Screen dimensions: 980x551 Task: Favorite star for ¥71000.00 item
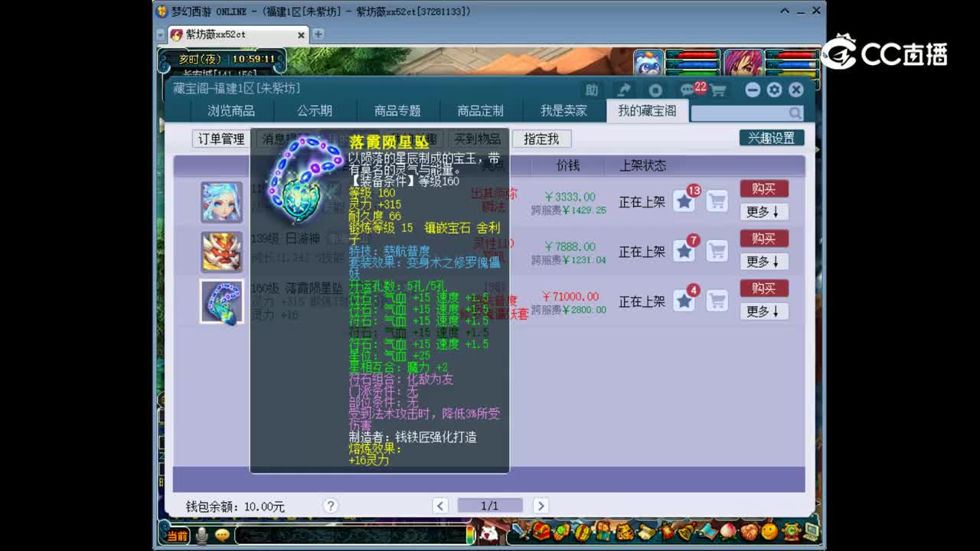[684, 301]
